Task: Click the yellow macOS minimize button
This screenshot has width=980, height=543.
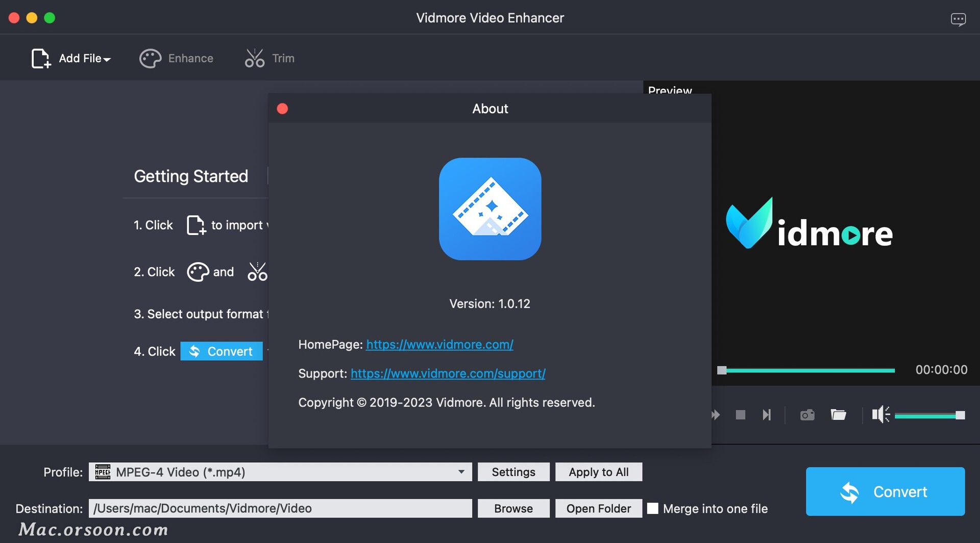Action: (x=32, y=18)
